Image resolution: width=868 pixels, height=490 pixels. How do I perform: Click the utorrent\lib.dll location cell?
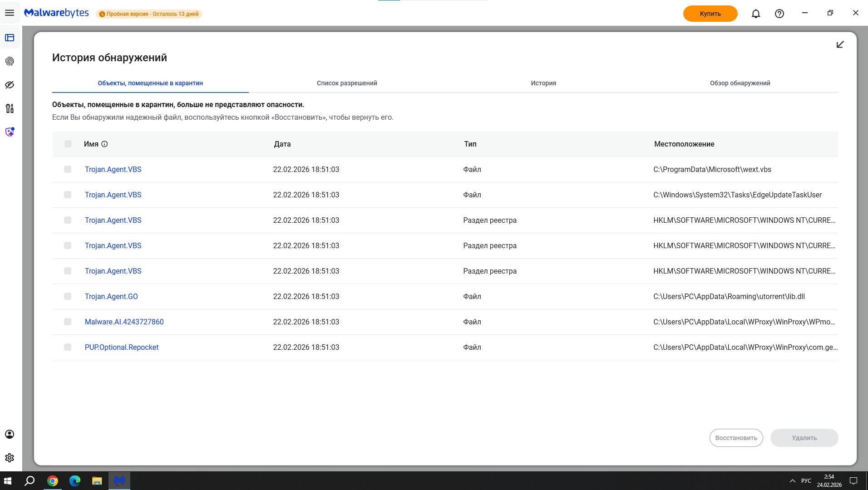click(729, 296)
